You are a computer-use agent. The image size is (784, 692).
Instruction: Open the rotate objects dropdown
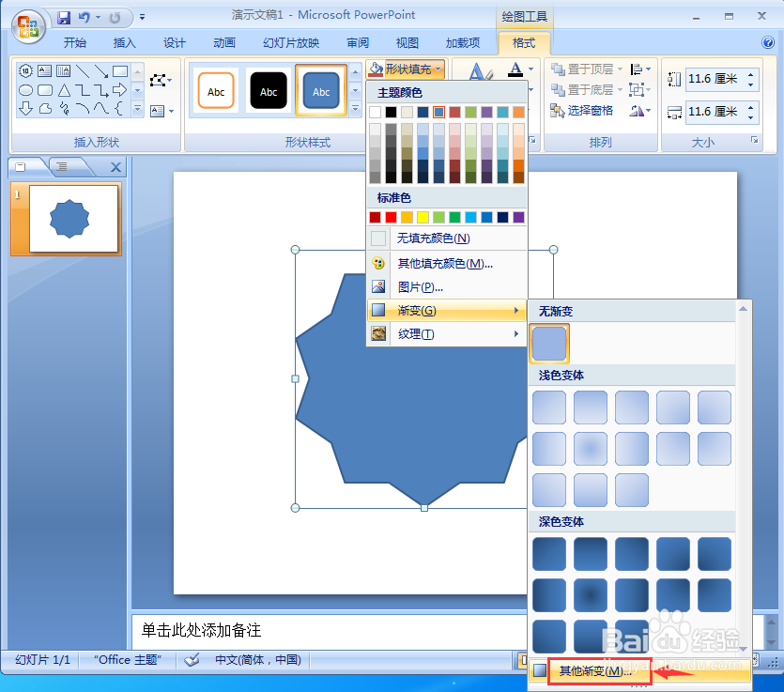click(640, 111)
